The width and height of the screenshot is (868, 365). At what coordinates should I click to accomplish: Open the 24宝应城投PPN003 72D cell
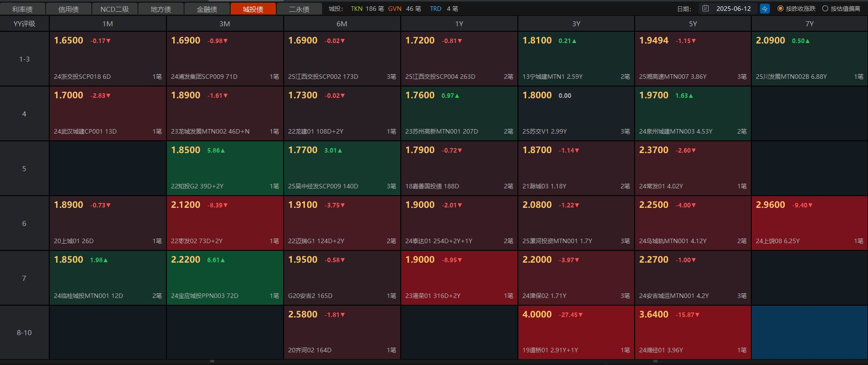pos(225,278)
